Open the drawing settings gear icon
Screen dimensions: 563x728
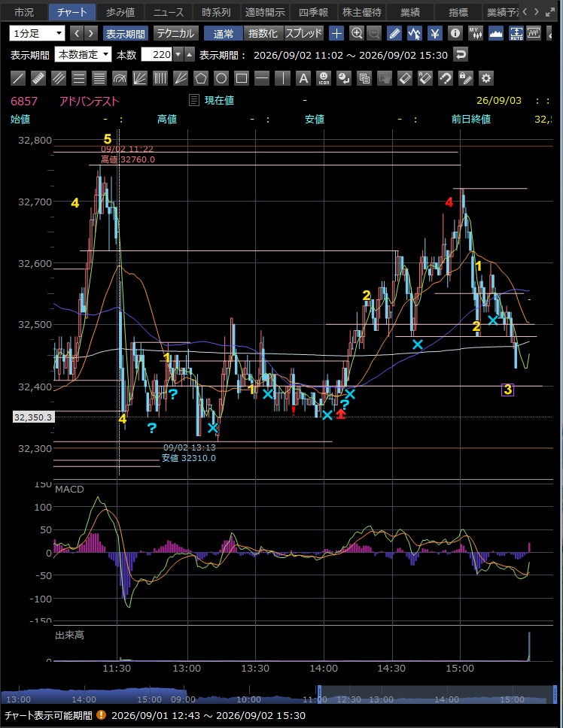(486, 78)
